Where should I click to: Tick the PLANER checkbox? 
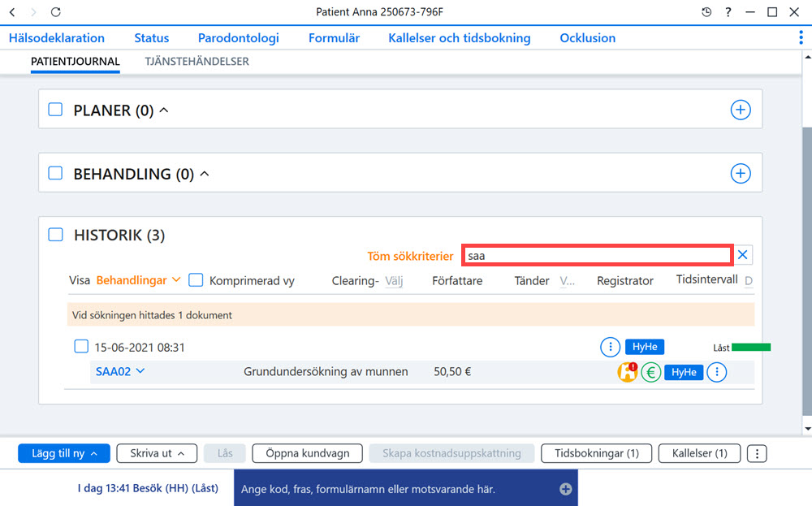tap(55, 110)
